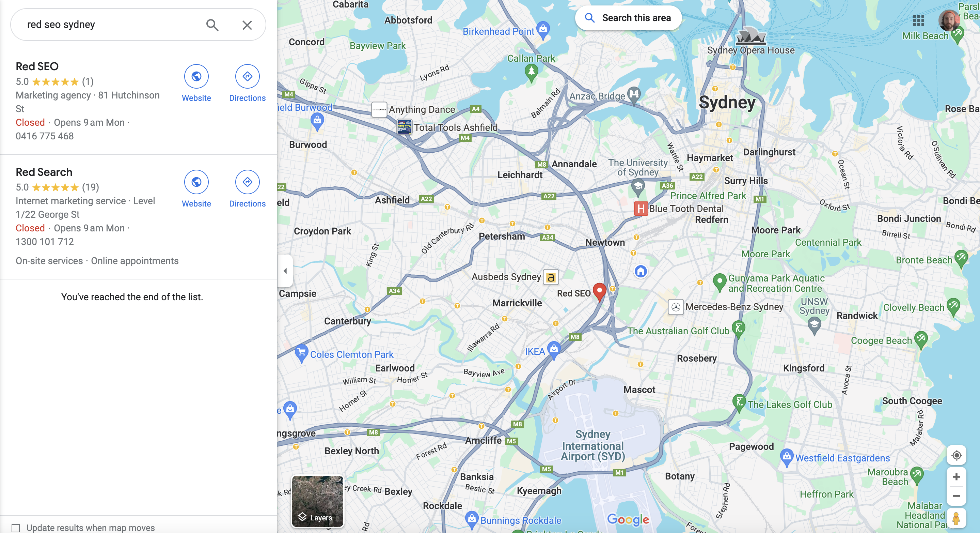
Task: Open Google apps grid icon
Action: (x=918, y=20)
